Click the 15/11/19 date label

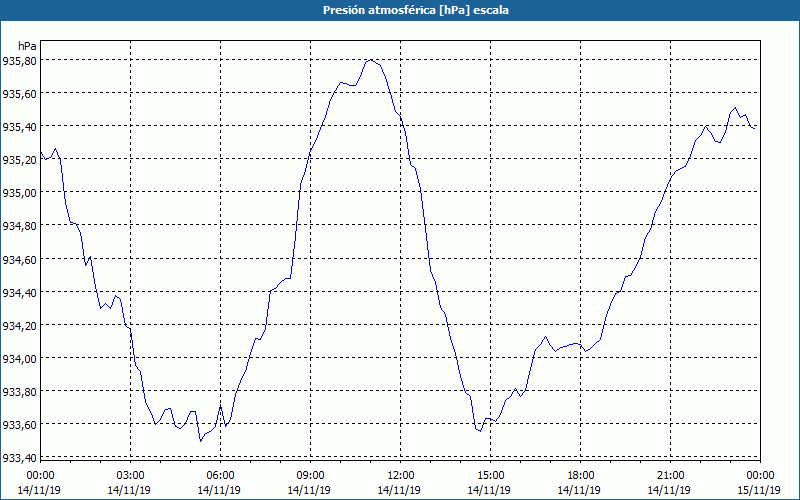pos(759,490)
